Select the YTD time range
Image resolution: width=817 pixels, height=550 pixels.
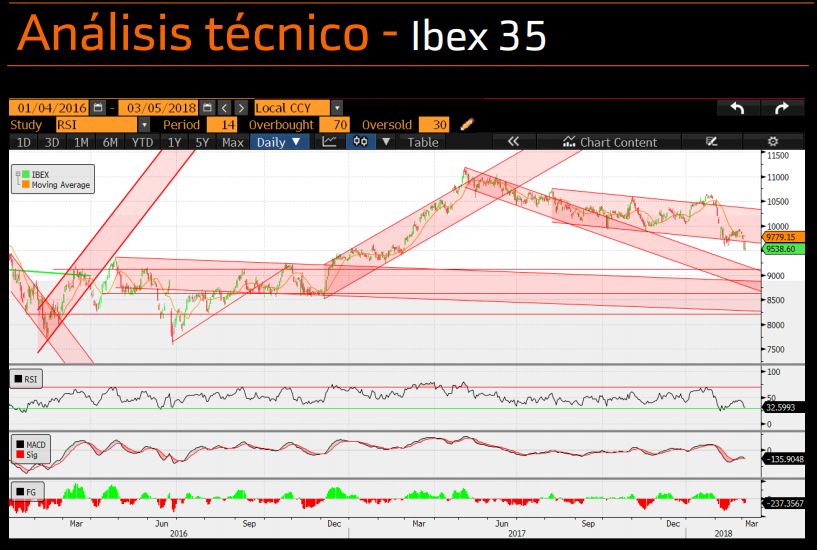coord(142,142)
